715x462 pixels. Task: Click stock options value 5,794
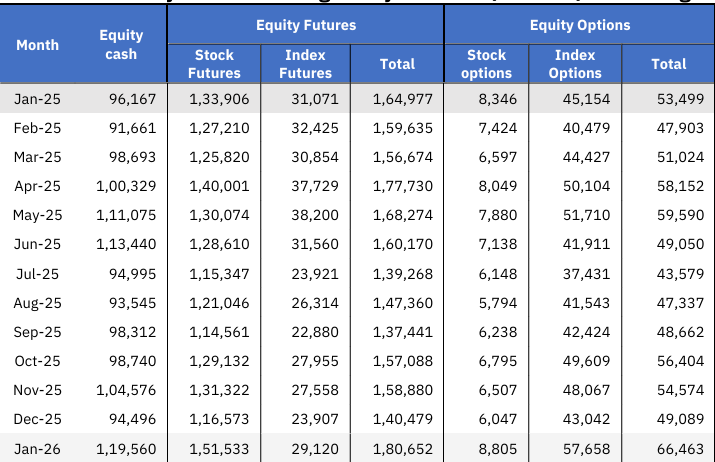click(x=497, y=303)
